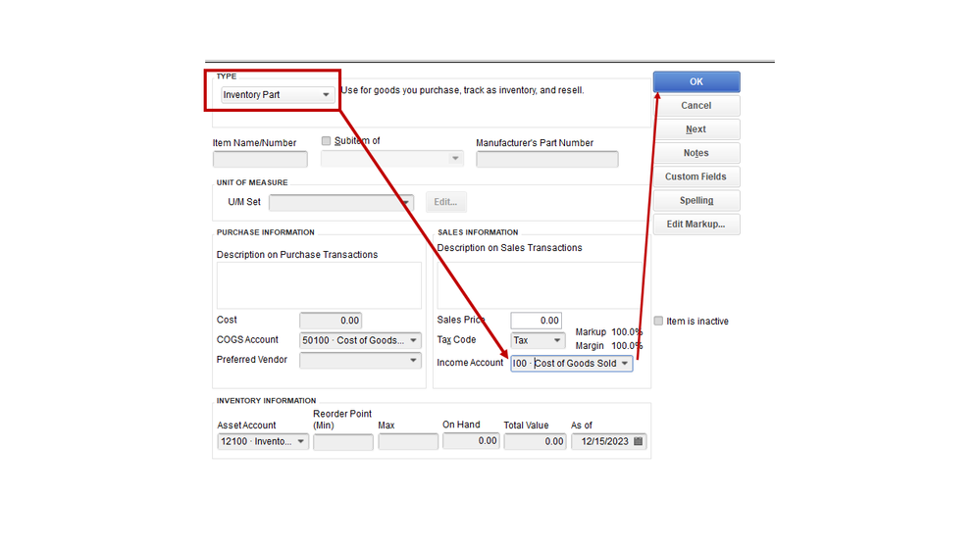This screenshot has height=551, width=980.
Task: Click the Sales Price field
Action: [536, 321]
